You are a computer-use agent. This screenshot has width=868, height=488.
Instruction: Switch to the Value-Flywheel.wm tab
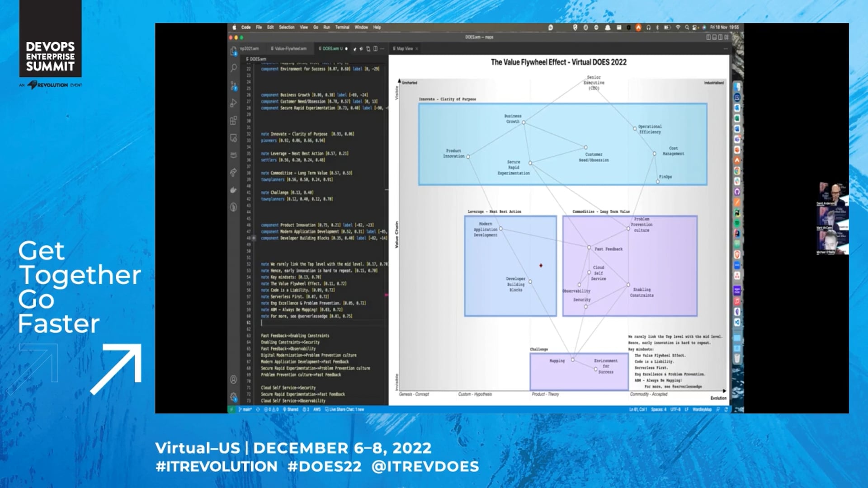288,49
